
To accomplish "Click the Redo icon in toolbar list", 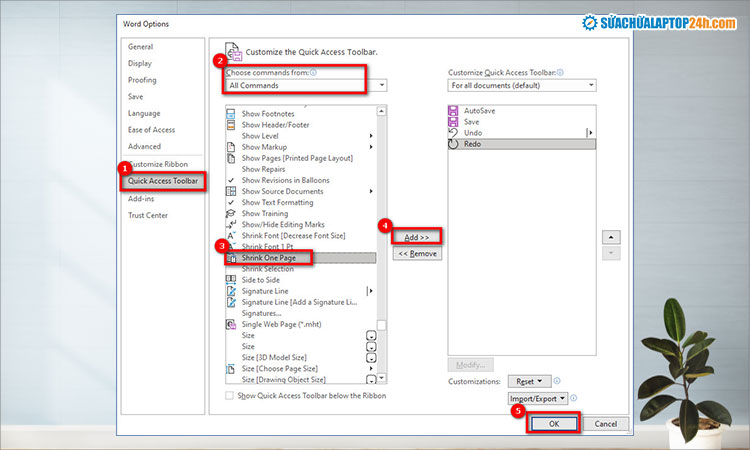I will click(x=453, y=144).
